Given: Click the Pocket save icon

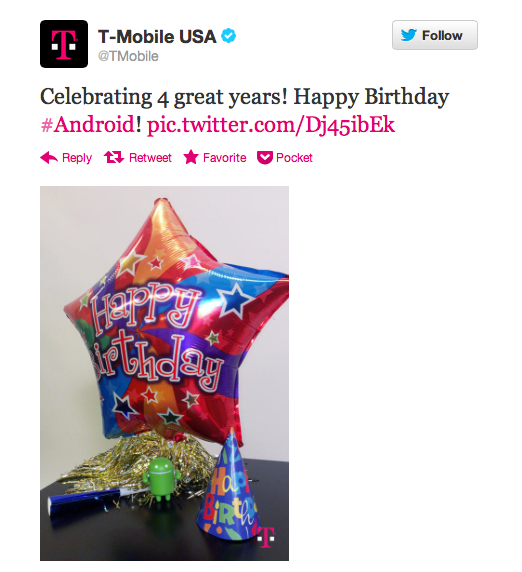Looking at the screenshot, I should tap(265, 158).
